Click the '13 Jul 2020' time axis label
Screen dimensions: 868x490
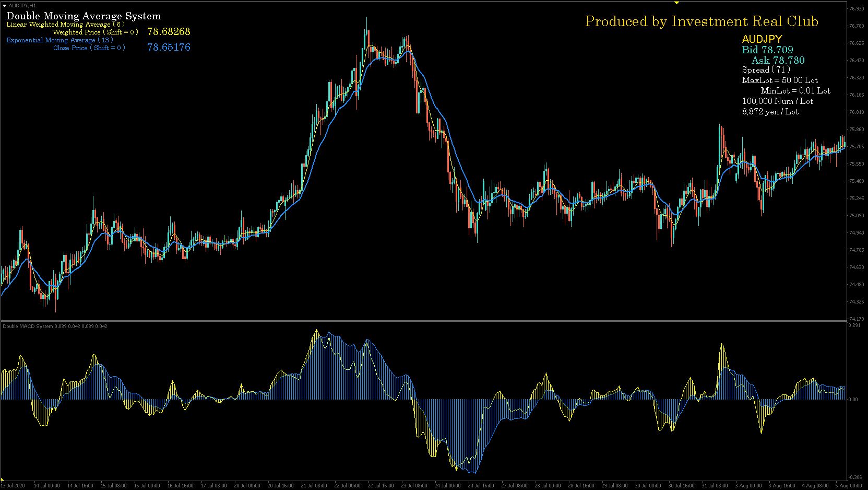tap(14, 486)
